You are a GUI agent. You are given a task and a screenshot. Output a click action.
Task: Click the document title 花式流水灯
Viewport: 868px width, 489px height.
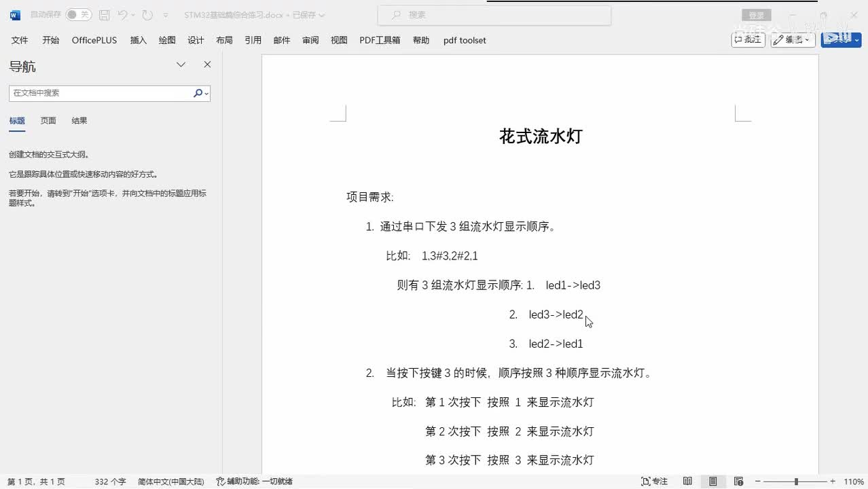(x=541, y=137)
